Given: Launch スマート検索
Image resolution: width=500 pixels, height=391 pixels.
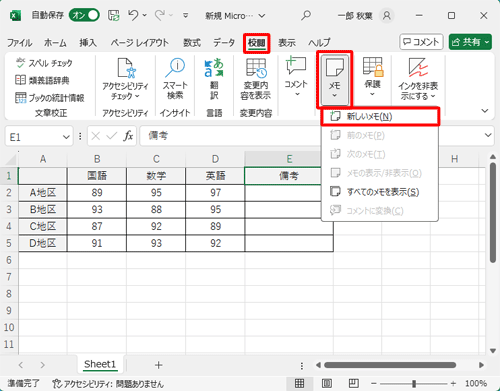Looking at the screenshot, I should pyautogui.click(x=175, y=79).
